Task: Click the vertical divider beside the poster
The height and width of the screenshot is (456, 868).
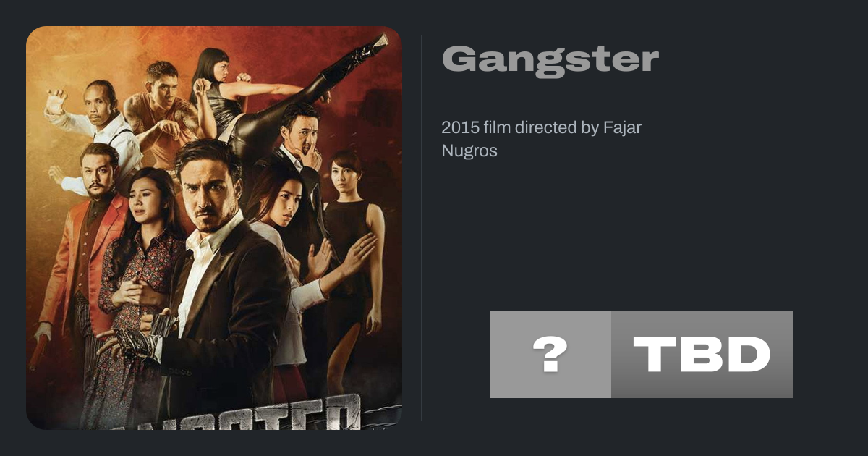Action: pos(422,228)
